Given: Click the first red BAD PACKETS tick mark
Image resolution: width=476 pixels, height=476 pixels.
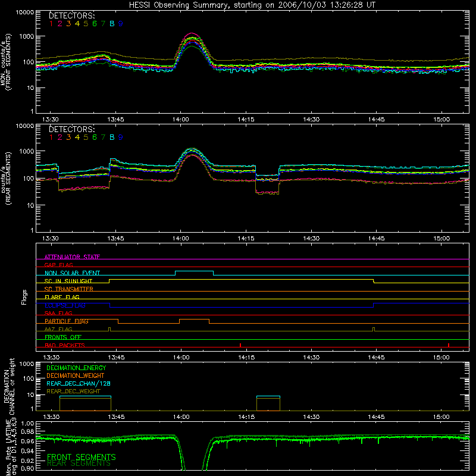Looking at the screenshot, I should pyautogui.click(x=240, y=345).
